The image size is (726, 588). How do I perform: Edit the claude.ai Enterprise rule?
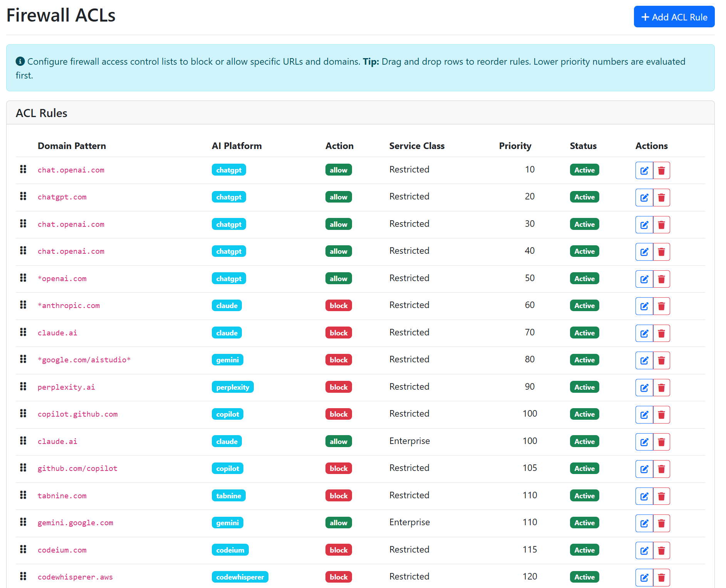644,442
